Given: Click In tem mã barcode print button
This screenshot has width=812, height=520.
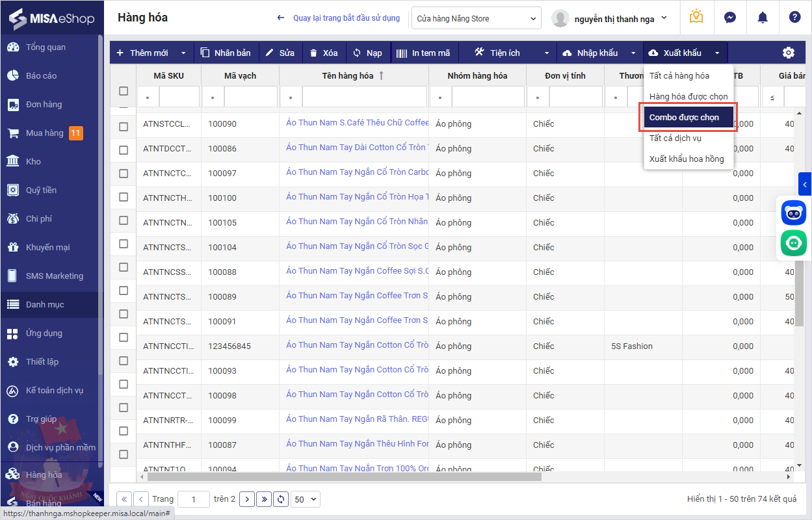Looking at the screenshot, I should (423, 53).
